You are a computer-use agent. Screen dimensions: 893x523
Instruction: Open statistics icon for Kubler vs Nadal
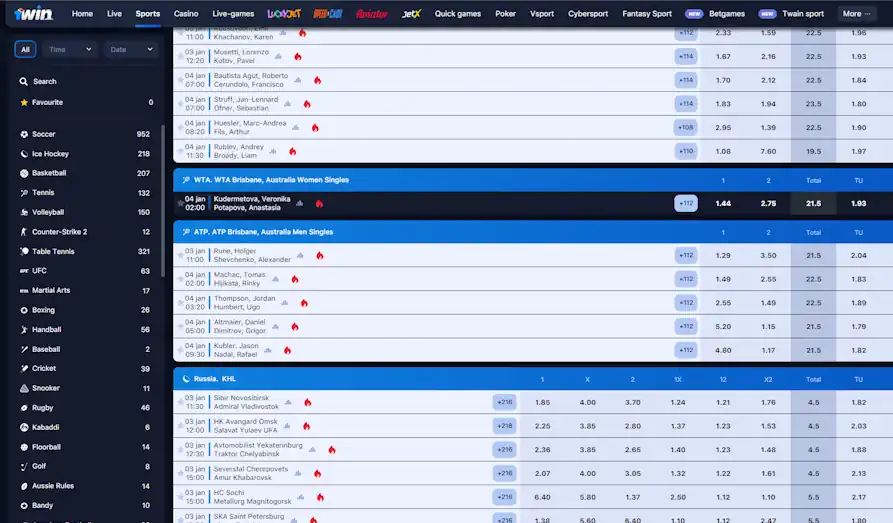[268, 350]
